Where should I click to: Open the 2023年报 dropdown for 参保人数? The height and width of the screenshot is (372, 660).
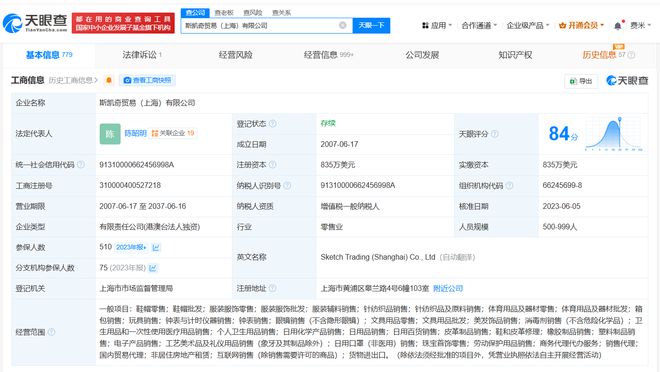point(131,247)
